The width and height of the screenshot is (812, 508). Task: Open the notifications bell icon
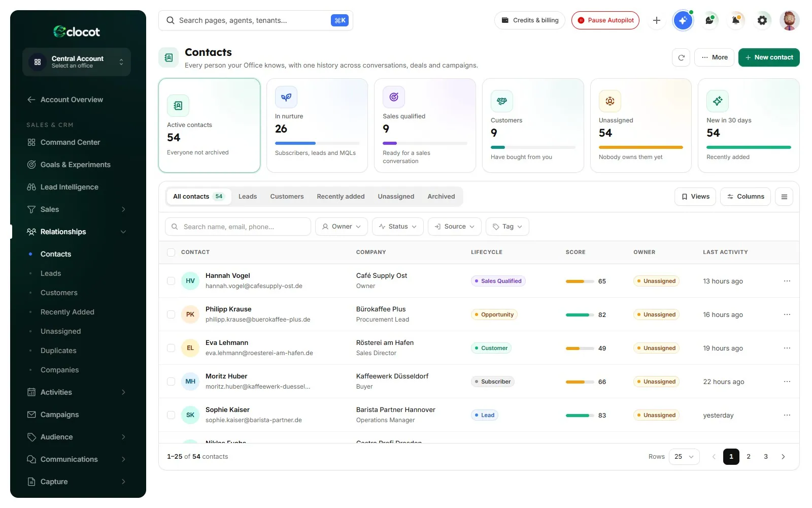click(x=736, y=20)
